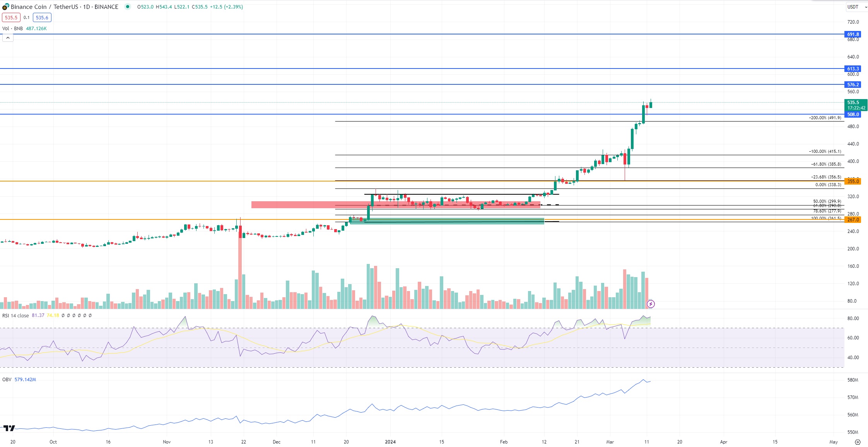Screen dimensions: 868x447
Task: Click the 720.0 price scale label
Action: (x=853, y=22)
